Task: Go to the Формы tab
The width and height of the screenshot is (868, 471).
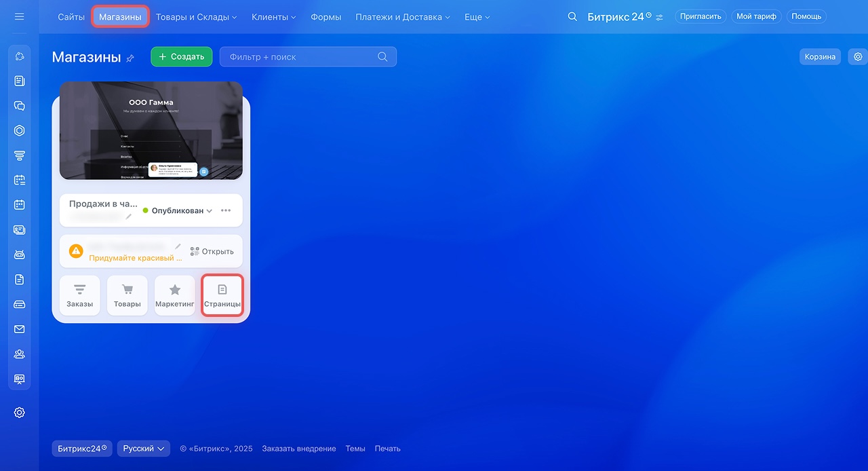Action: click(325, 17)
